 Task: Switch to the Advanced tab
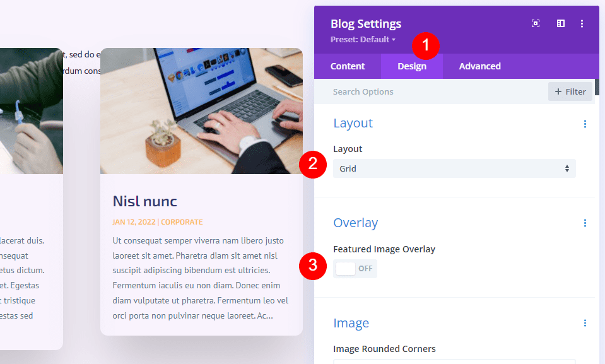click(479, 66)
